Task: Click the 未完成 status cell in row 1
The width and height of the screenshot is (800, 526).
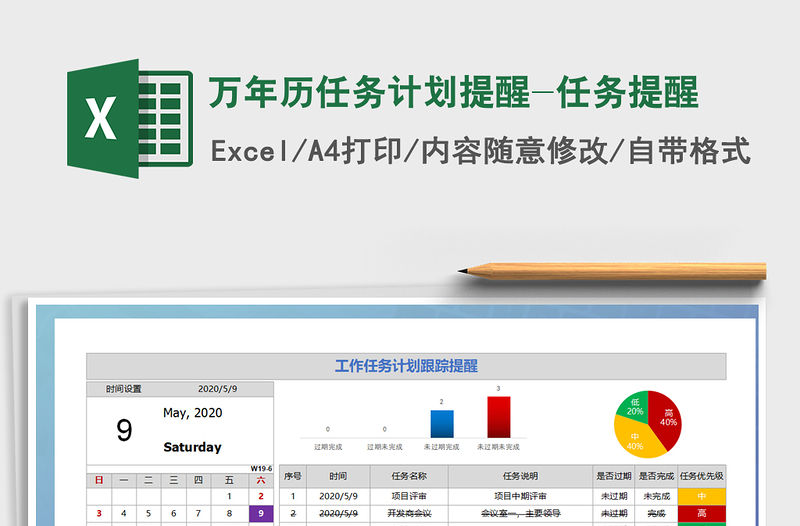Action: click(x=656, y=495)
